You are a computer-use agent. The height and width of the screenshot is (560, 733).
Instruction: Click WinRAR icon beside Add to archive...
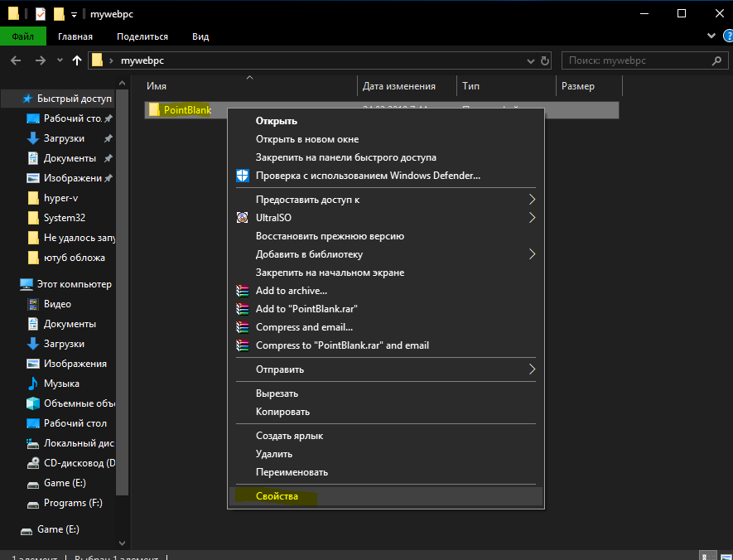tap(242, 291)
